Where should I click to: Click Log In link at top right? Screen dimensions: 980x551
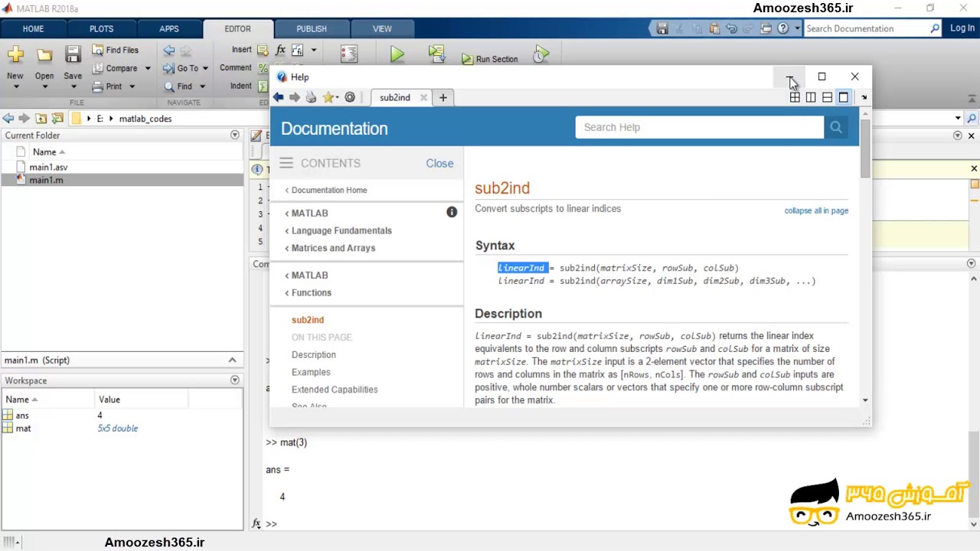[x=962, y=28]
